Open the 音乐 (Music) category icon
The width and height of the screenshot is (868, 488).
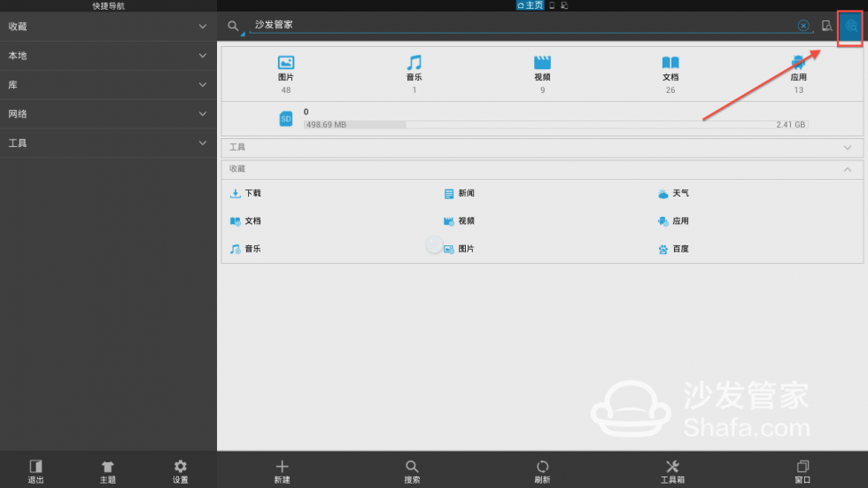coord(415,63)
